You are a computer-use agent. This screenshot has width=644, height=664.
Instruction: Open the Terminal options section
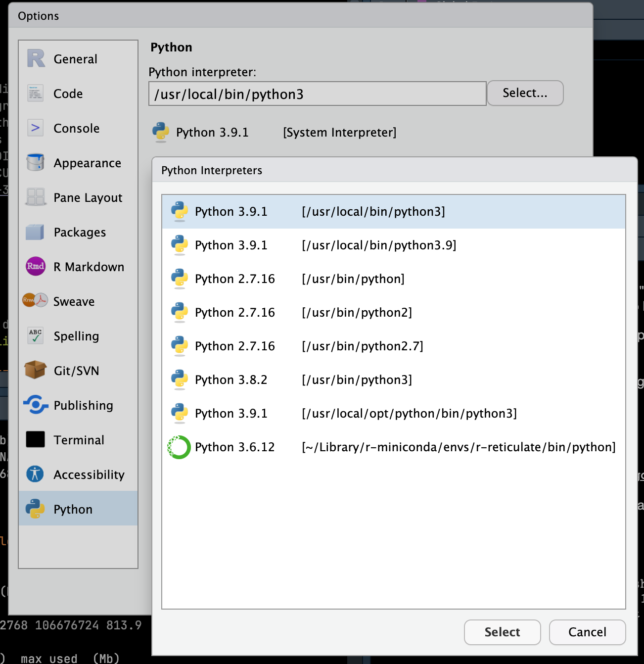point(79,440)
